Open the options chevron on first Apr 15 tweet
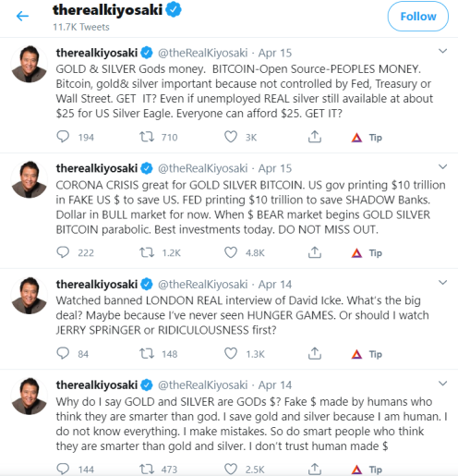Screen dimensions: 458x476 point(442,51)
